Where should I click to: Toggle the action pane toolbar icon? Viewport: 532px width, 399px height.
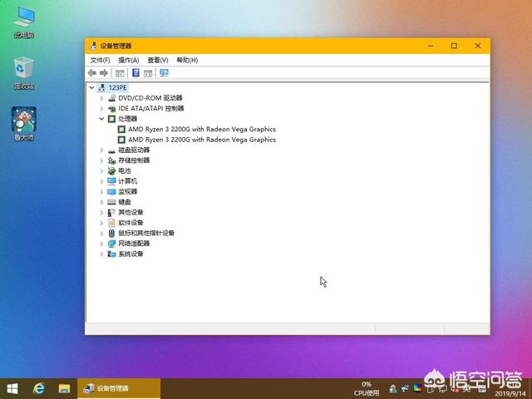pyautogui.click(x=148, y=73)
